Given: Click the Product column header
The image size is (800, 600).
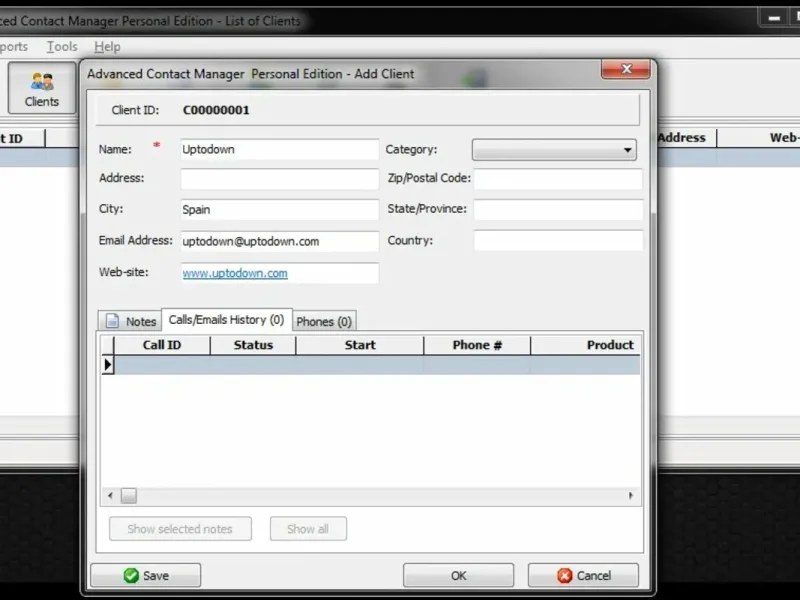Looking at the screenshot, I should click(x=586, y=345).
